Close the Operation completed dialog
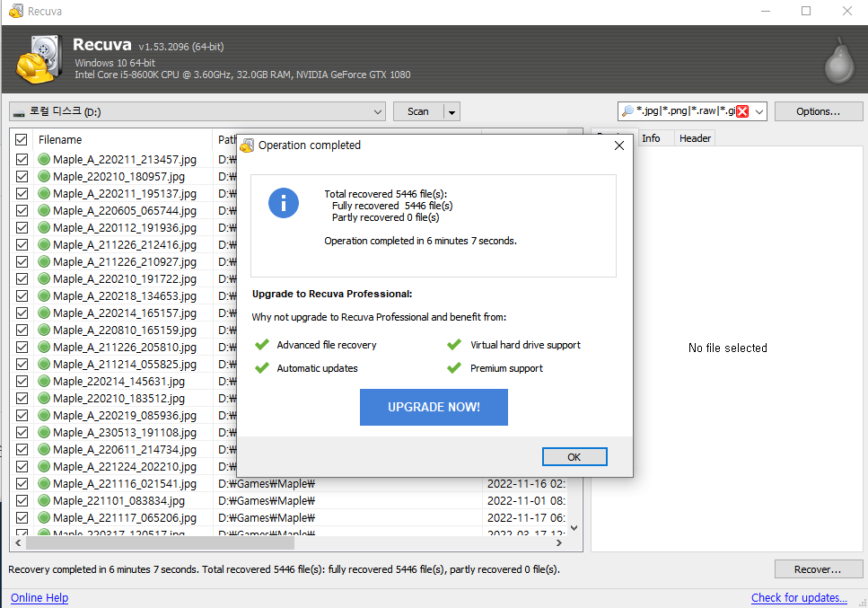 618,145
